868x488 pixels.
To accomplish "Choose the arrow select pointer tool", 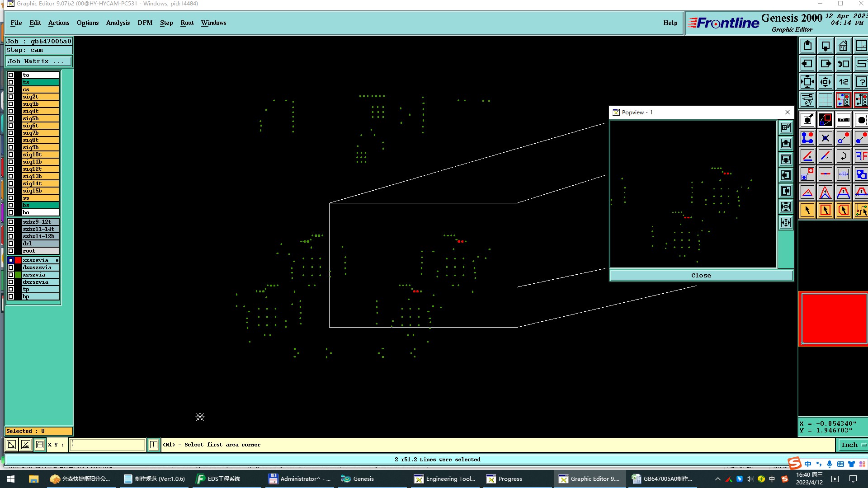I will pyautogui.click(x=807, y=210).
